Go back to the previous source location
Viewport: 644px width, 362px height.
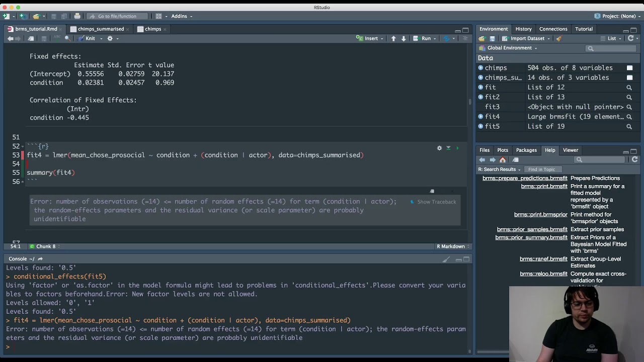[x=10, y=39]
